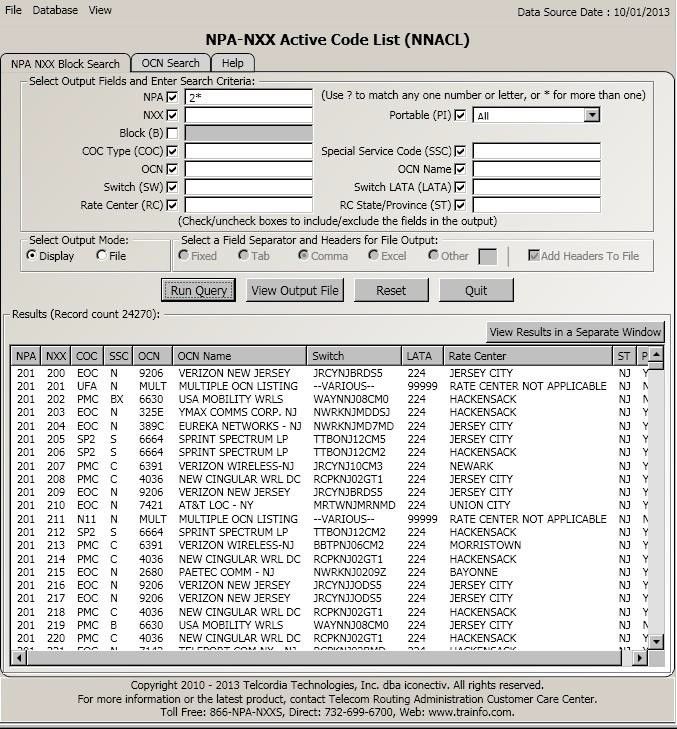Open the View menu
The width and height of the screenshot is (677, 729).
pos(100,10)
